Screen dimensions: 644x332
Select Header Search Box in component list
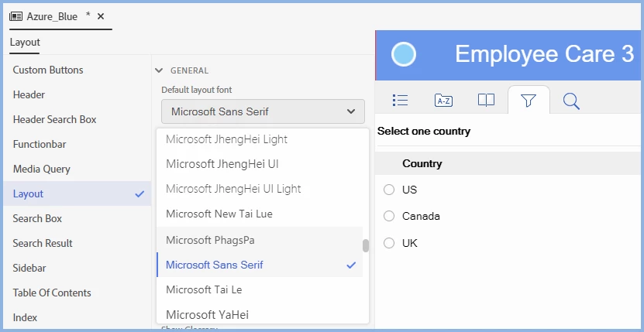point(54,119)
